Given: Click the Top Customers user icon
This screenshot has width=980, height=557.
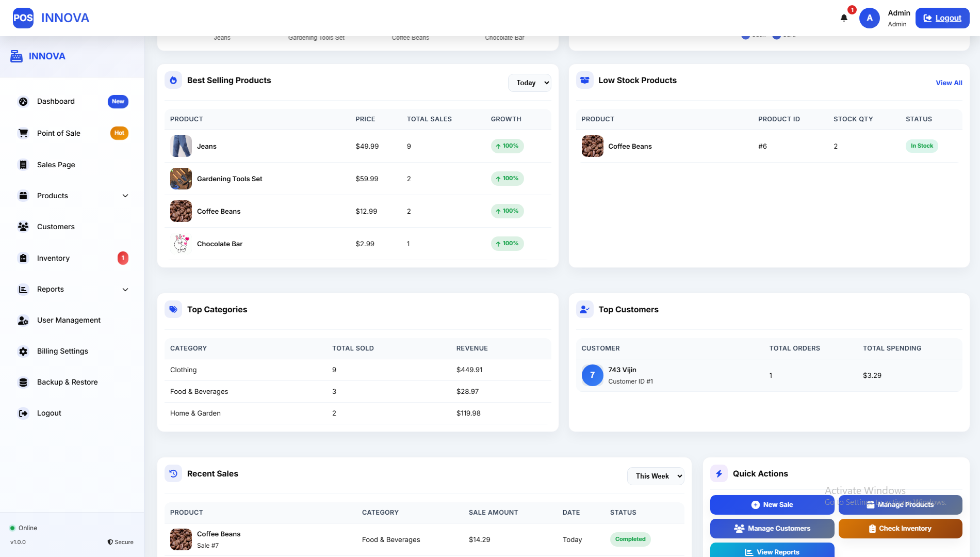Looking at the screenshot, I should 584,310.
